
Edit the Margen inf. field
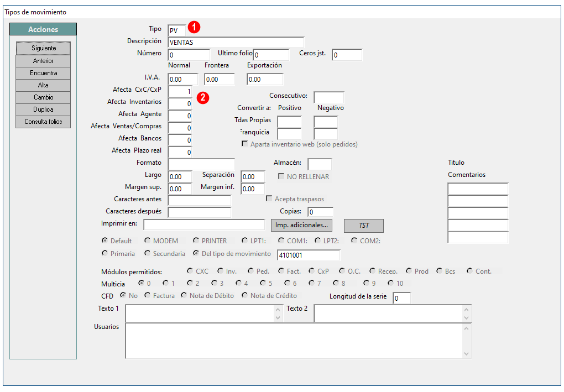[253, 189]
